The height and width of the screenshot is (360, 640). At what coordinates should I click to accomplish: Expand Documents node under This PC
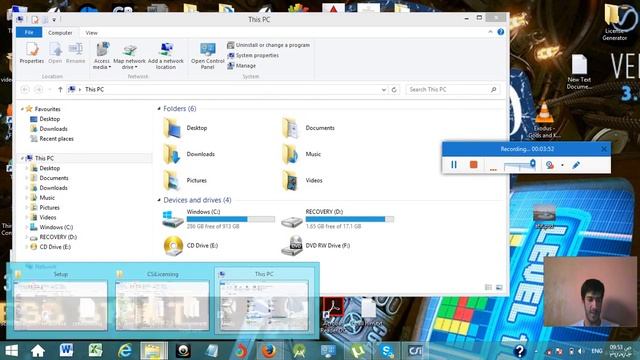pos(27,178)
